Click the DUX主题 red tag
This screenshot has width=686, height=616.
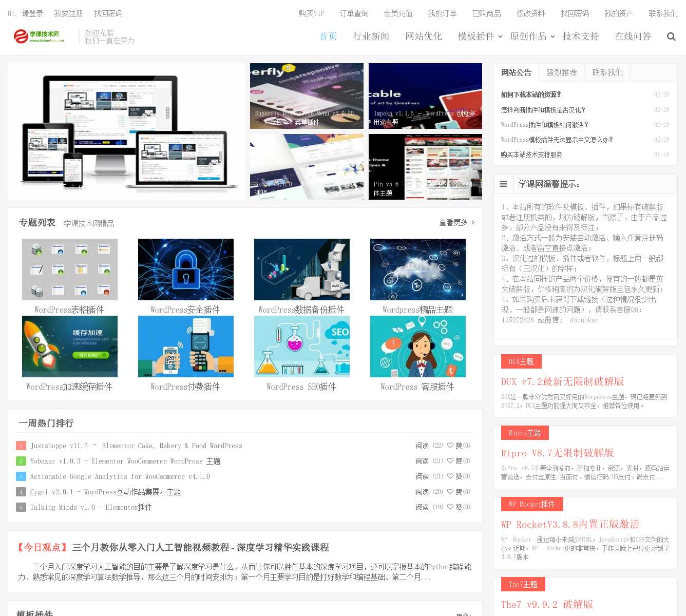coord(521,361)
